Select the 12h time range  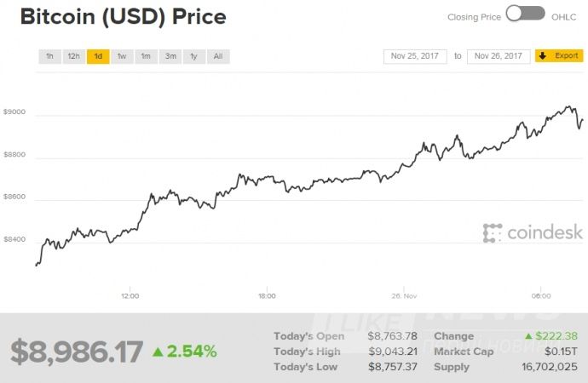coord(74,56)
